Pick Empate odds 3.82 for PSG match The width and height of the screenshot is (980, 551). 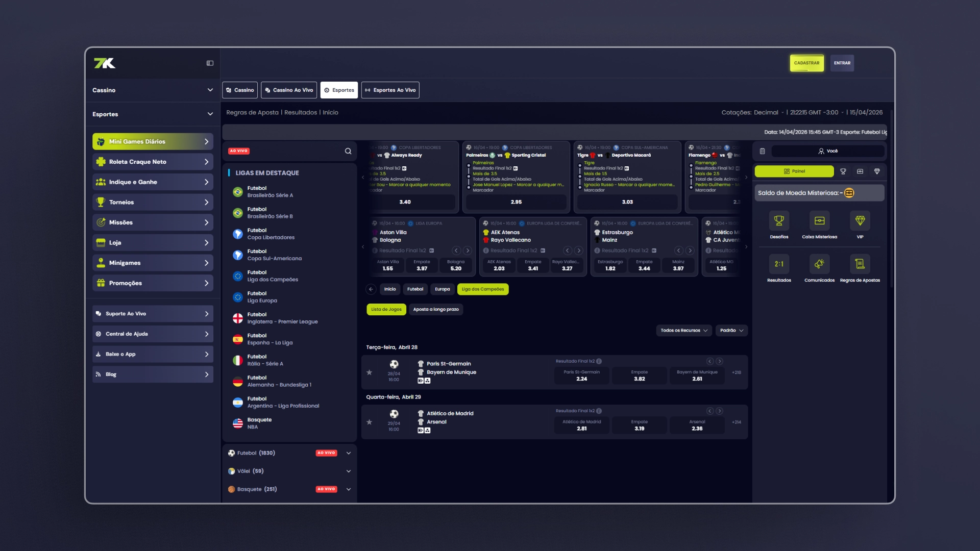point(639,376)
